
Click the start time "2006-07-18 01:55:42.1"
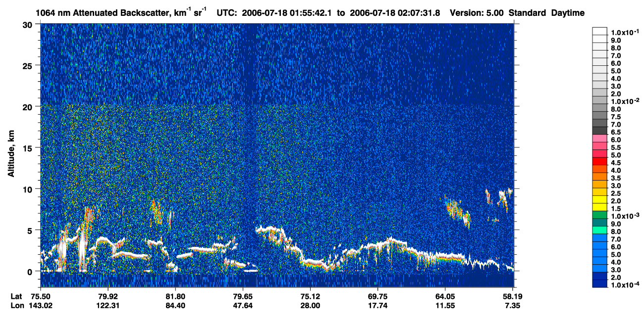tap(287, 13)
